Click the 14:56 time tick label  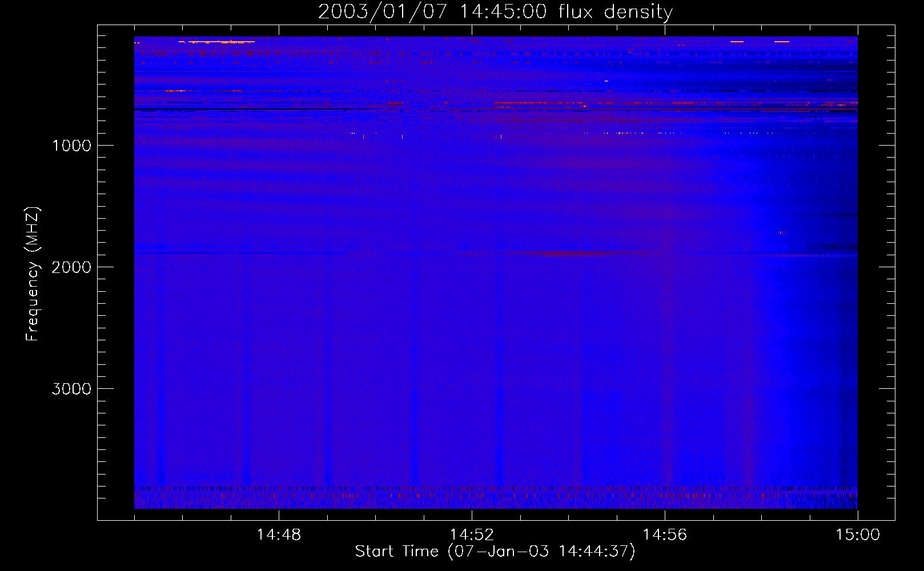pos(665,535)
